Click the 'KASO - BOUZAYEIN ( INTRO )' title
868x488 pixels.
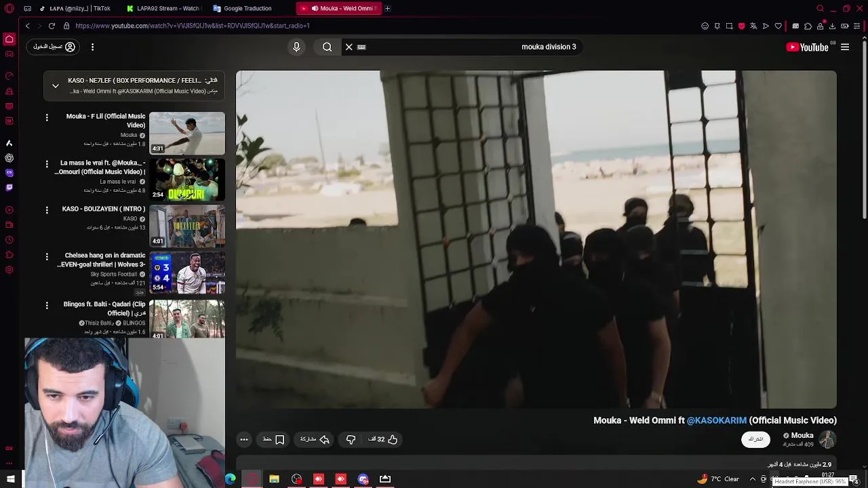[104, 209]
